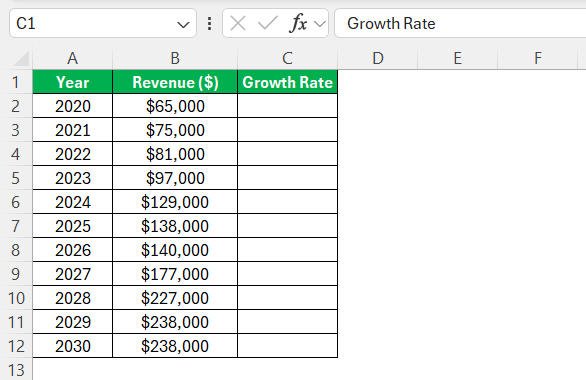Screen dimensions: 586x380
Task: Click the Year header cell
Action: coord(73,82)
